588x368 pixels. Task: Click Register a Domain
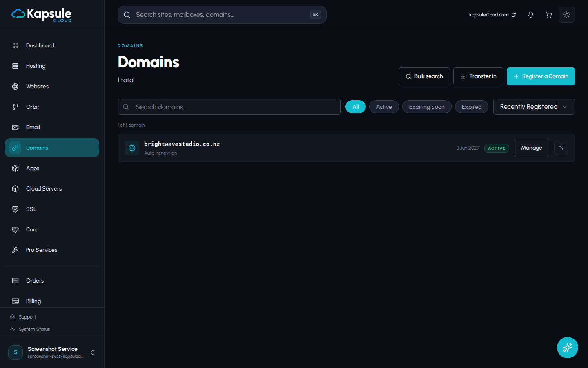[x=541, y=76]
